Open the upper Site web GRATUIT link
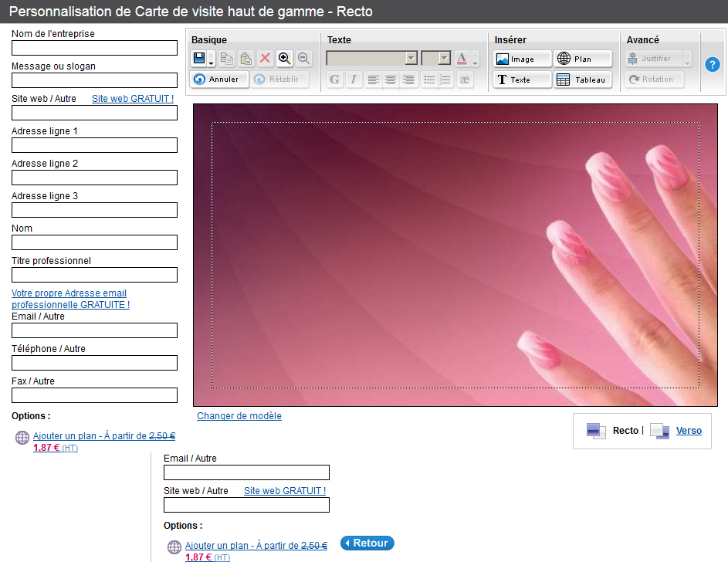The height and width of the screenshot is (562, 728). [x=133, y=98]
